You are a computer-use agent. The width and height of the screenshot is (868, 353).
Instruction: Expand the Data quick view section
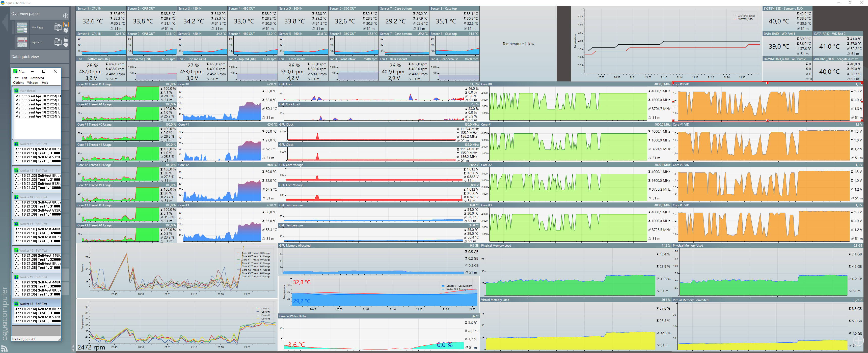coord(25,56)
